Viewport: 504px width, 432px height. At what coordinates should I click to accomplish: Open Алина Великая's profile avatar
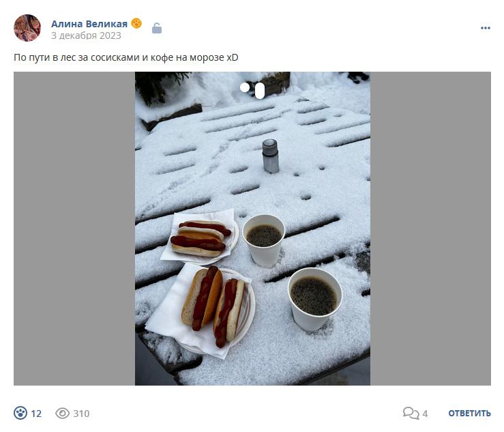(x=27, y=28)
